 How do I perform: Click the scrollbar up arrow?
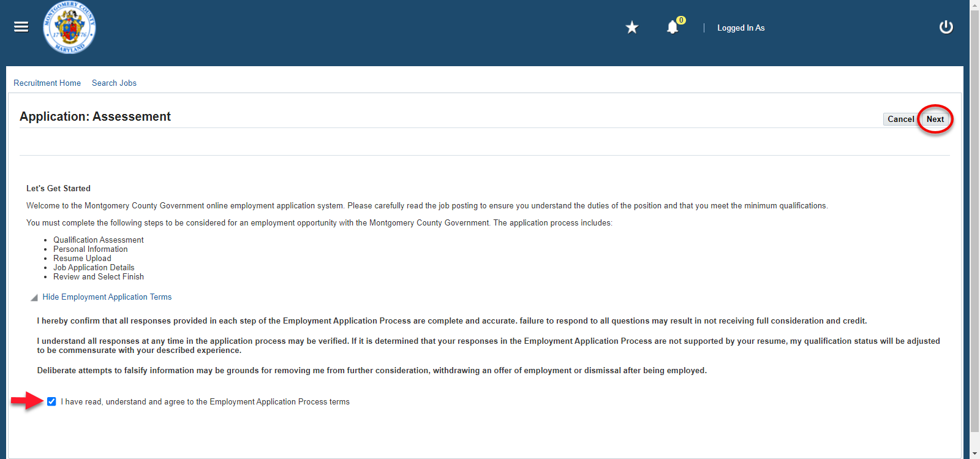974,5
